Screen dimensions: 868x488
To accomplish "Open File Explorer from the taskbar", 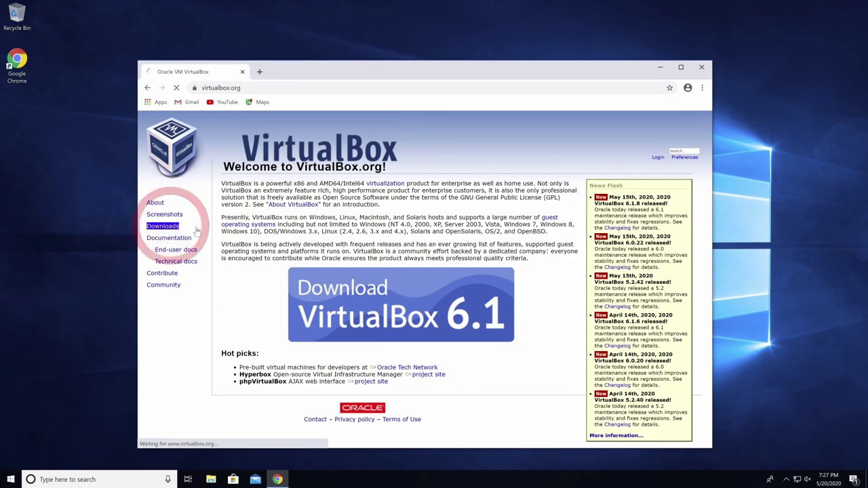I will coord(211,479).
